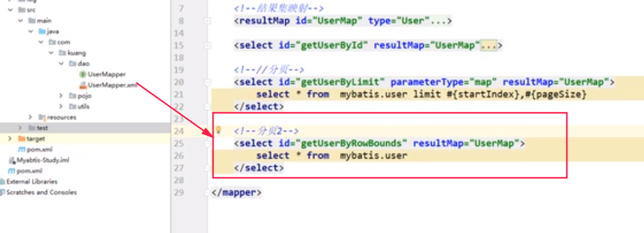644x233 pixels.
Task: Select the target folder row
Action: 85,139
